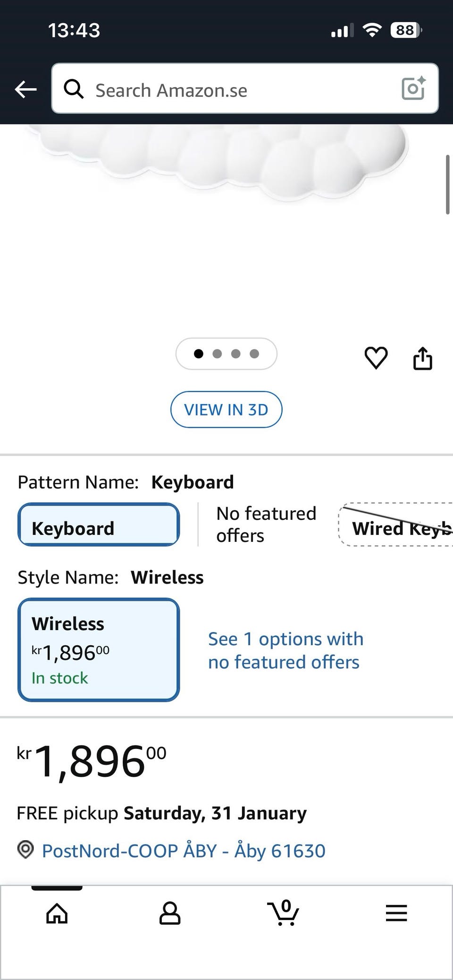
Task: Select the Wireless style option
Action: click(x=99, y=650)
